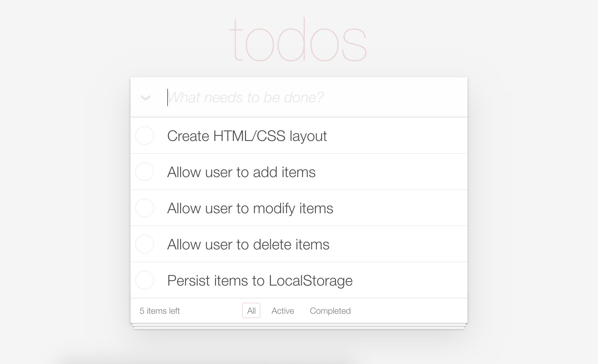The height and width of the screenshot is (364, 598).
Task: Select the 'Allow user to delete items' label
Action: point(248,245)
